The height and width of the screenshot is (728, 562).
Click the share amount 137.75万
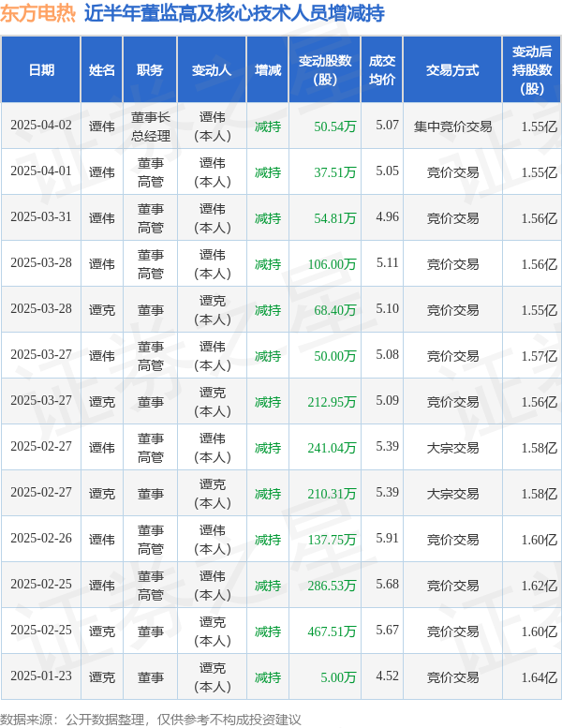332,540
